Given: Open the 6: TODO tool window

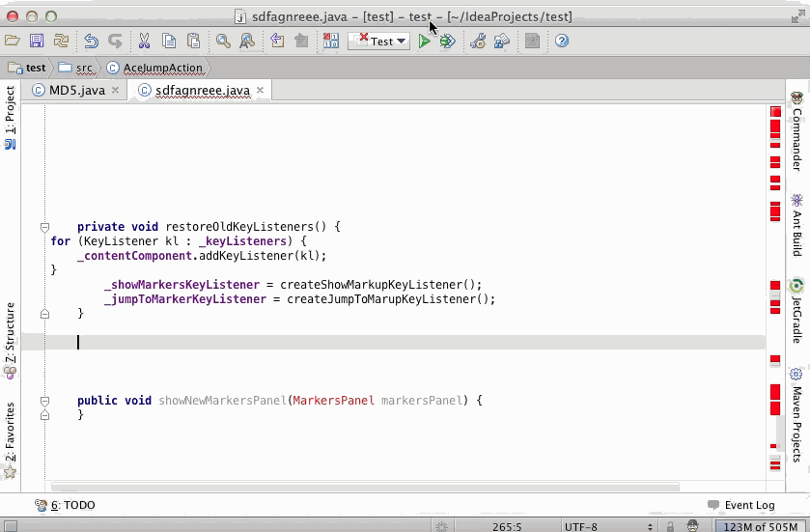Looking at the screenshot, I should coord(65,505).
